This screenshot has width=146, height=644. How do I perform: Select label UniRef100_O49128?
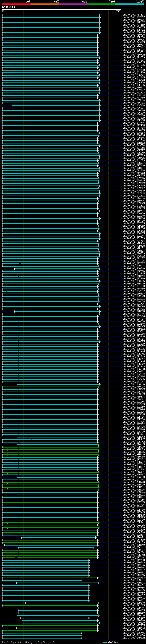134,638
